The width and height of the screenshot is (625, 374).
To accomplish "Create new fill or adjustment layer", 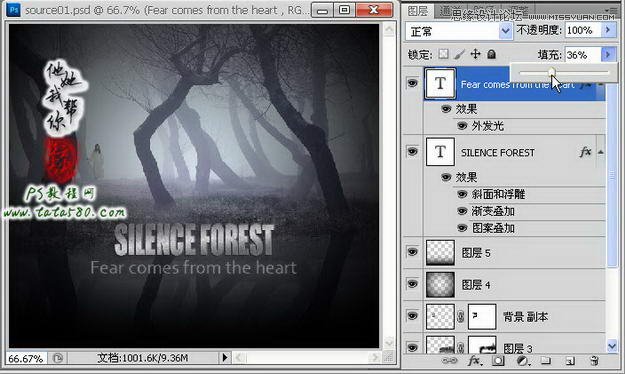I will coord(522,361).
